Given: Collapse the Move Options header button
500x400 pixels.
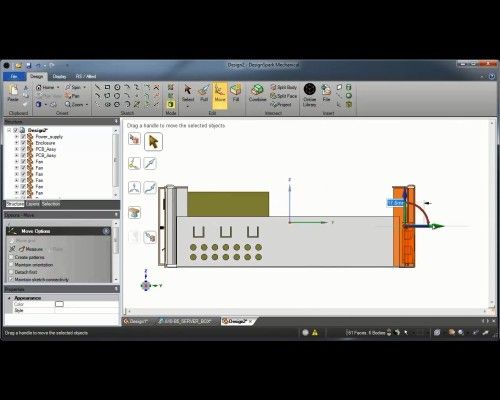Looking at the screenshot, I should pos(106,231).
